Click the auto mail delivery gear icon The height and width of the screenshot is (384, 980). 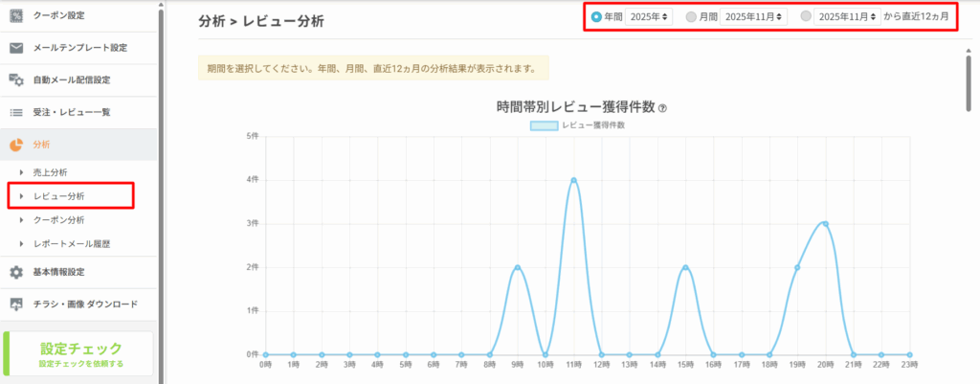point(16,79)
